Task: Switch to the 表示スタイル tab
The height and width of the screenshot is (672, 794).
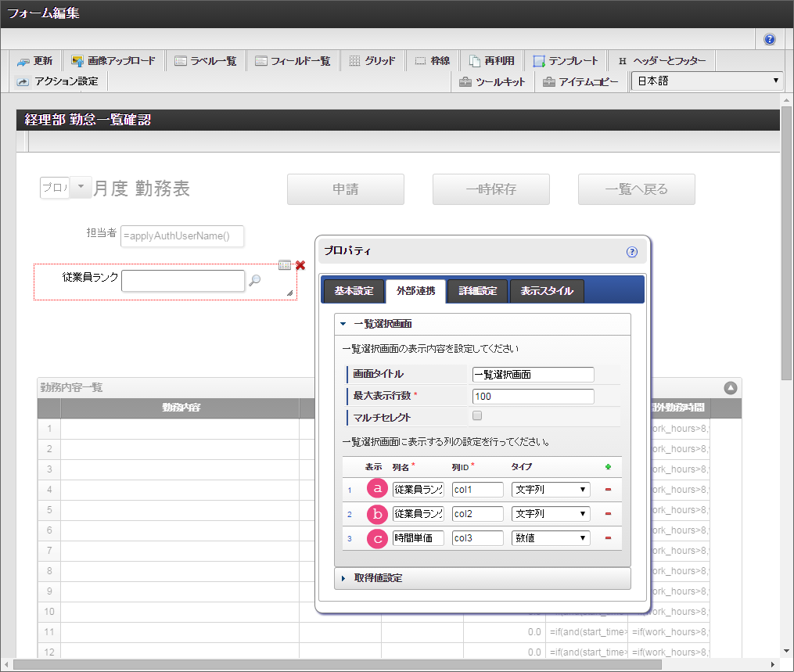Action: pyautogui.click(x=547, y=291)
